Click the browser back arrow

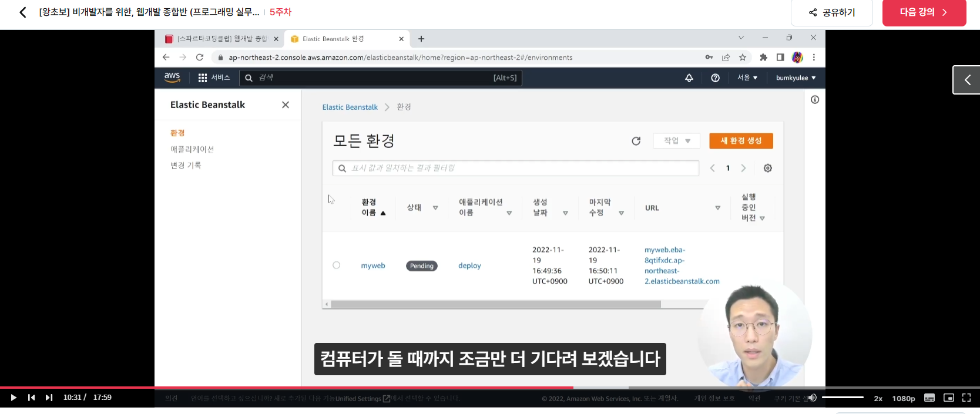pyautogui.click(x=166, y=58)
